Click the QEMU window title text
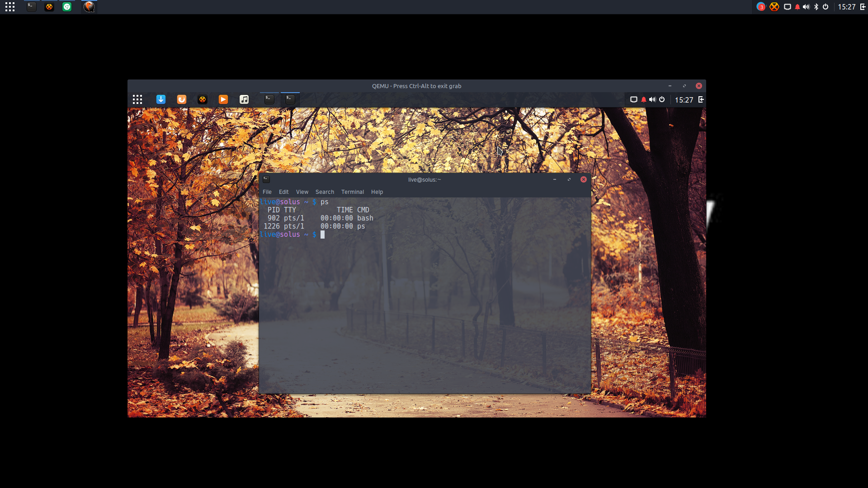The width and height of the screenshot is (868, 488). pos(416,86)
